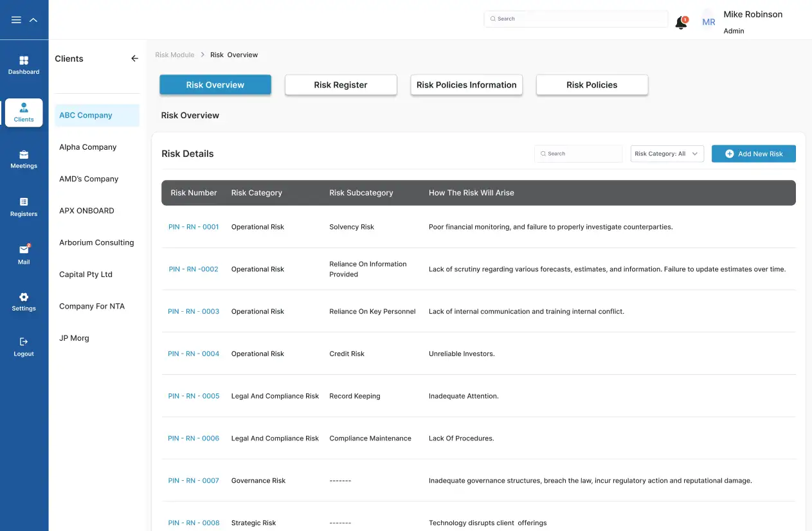Click the MR user avatar
Screen dimensions: 812x531
pyautogui.click(x=708, y=22)
